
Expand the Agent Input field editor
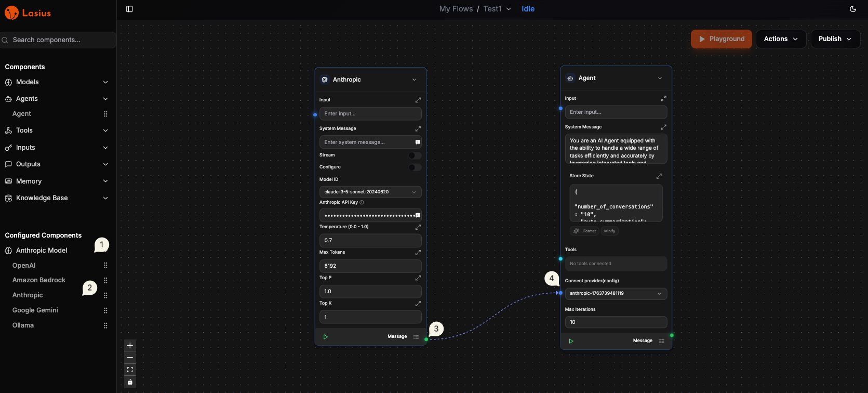point(663,98)
